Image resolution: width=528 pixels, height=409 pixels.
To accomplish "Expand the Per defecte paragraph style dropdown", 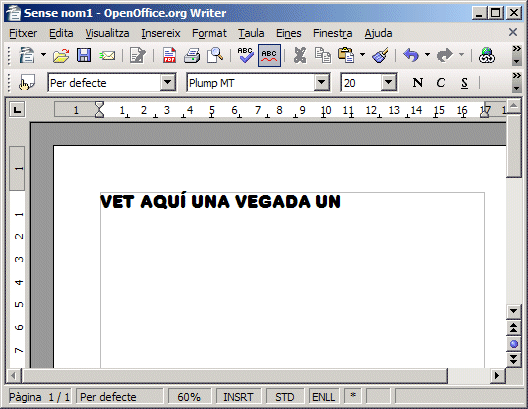I will (x=168, y=82).
